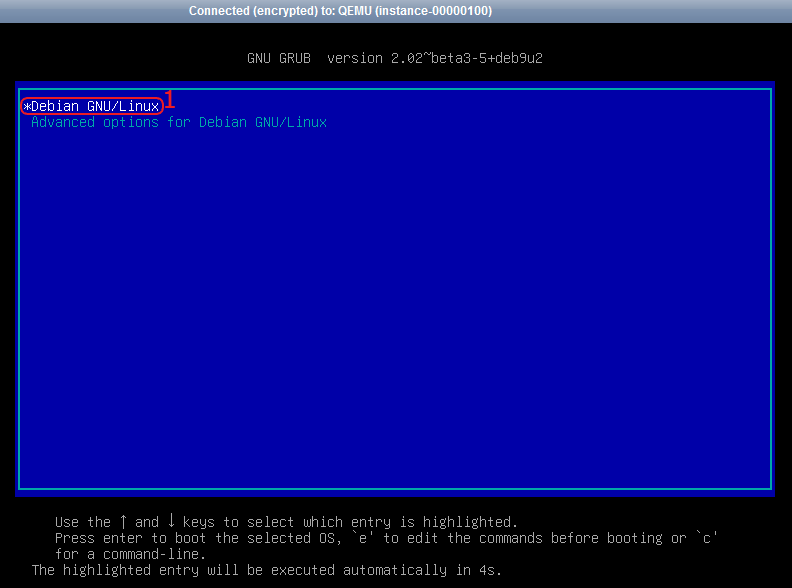Screen dimensions: 792x588
Task: Select Advanced options for Debian GNU/Linux
Action: (179, 122)
